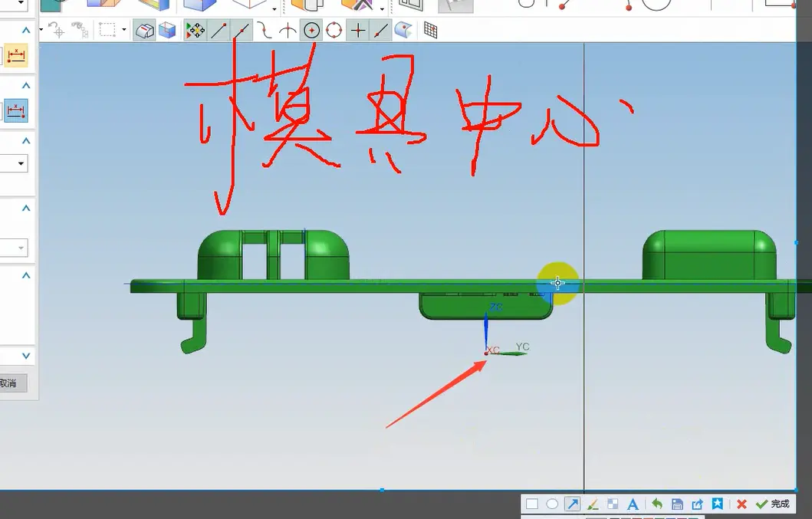Image resolution: width=812 pixels, height=519 pixels.
Task: Undo the last screenshot annotation
Action: click(x=657, y=504)
